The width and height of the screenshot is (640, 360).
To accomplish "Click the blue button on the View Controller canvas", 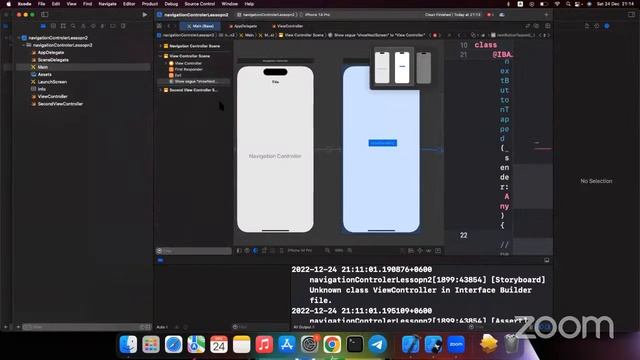I will pyautogui.click(x=382, y=143).
